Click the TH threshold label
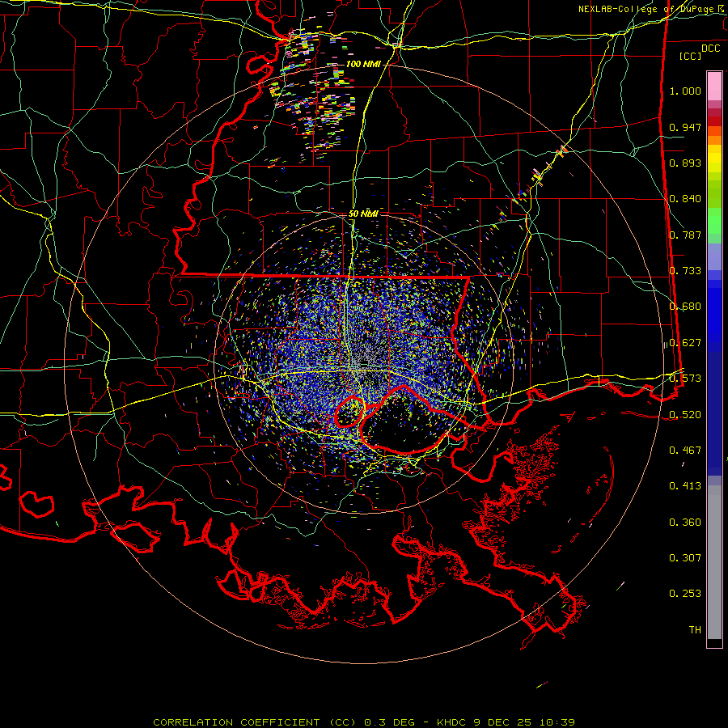 point(695,630)
